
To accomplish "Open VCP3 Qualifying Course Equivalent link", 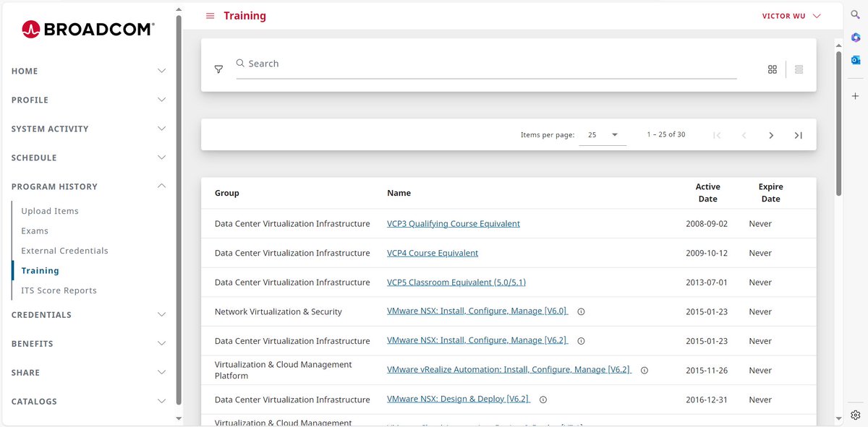I will pos(454,224).
